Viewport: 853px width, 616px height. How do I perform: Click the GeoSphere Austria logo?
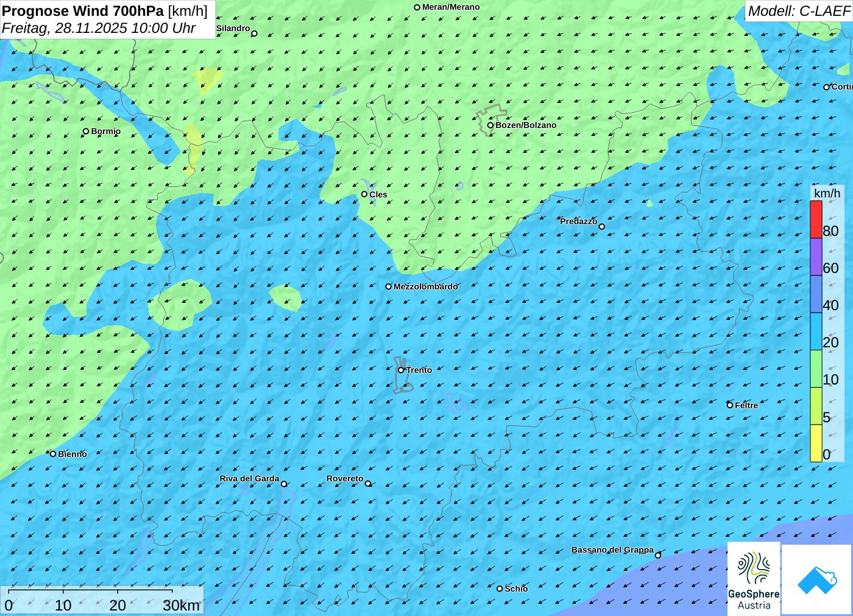pyautogui.click(x=754, y=578)
